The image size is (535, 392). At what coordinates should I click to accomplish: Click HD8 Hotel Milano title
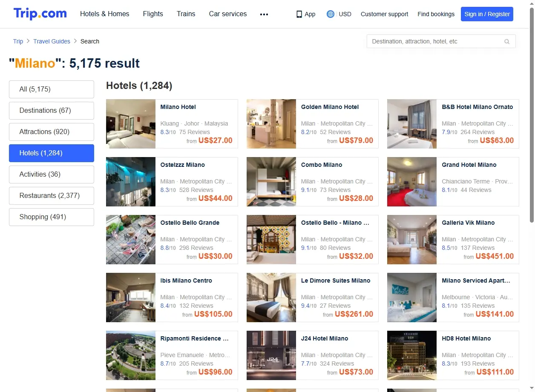click(466, 338)
